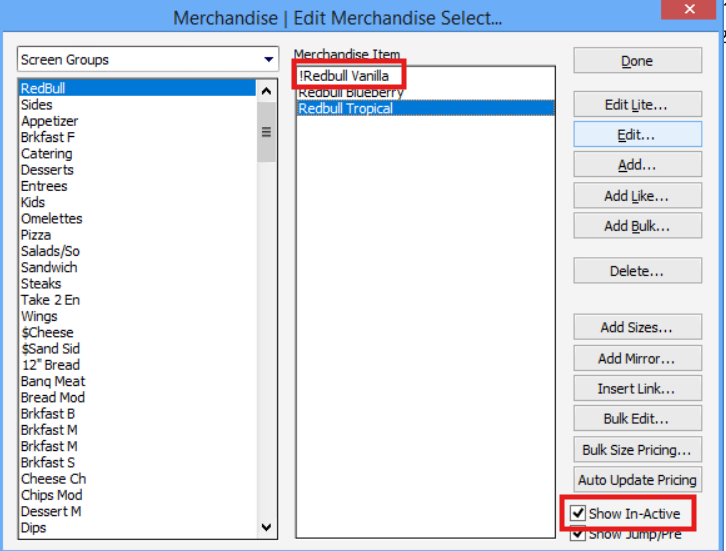Select Redbull Tropical merchandise item

tap(426, 108)
